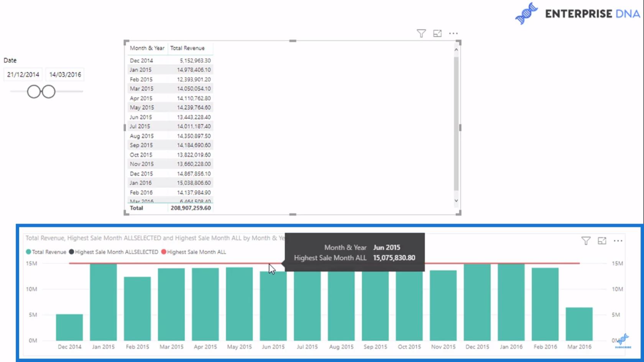The height and width of the screenshot is (362, 644).
Task: Open focus mode icon on the chart visual
Action: [x=602, y=241]
